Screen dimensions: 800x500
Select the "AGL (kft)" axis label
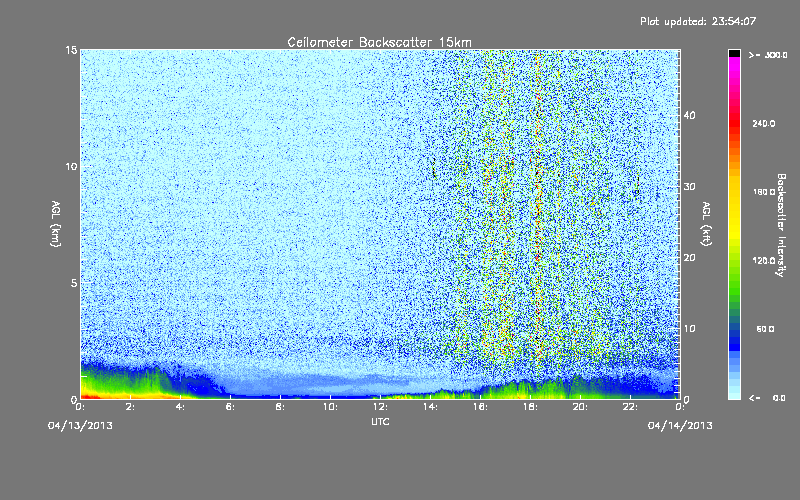click(x=706, y=224)
